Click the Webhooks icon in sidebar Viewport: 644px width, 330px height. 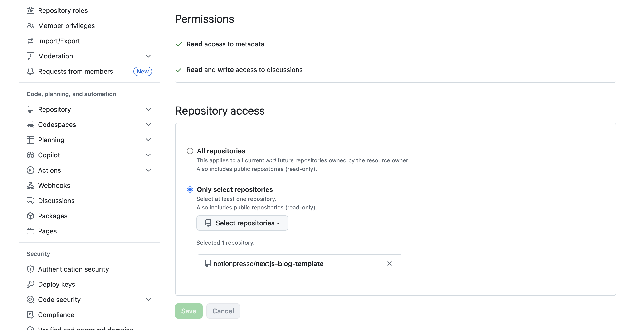pos(30,185)
